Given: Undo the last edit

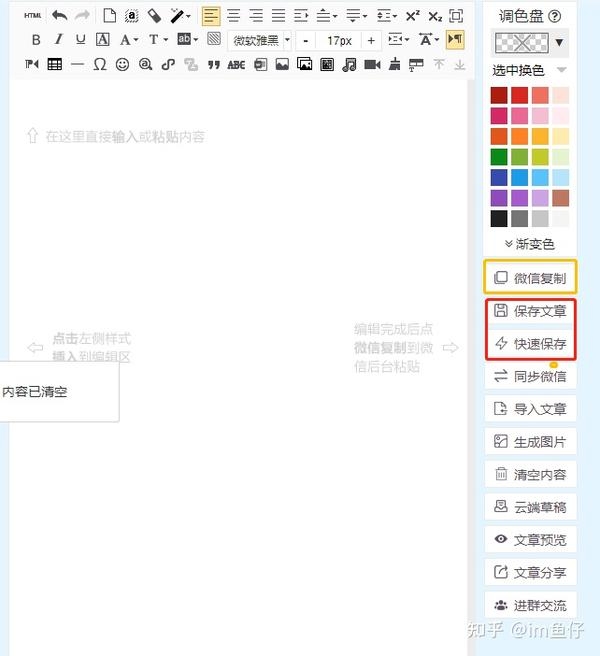Looking at the screenshot, I should [x=59, y=16].
